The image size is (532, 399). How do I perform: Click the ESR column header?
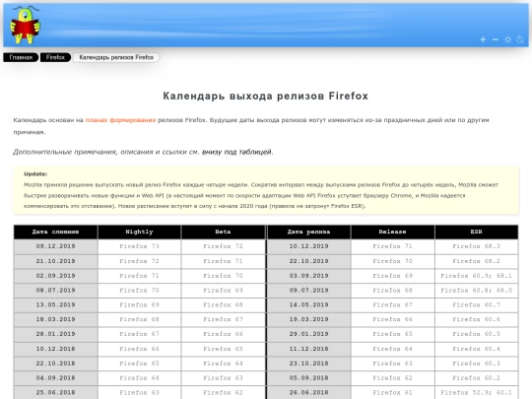point(477,233)
